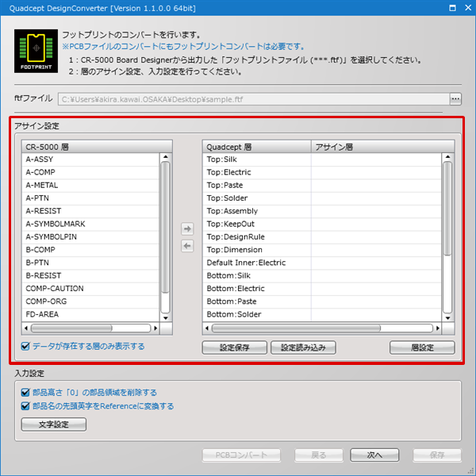476x476 pixels.
Task: Open the 層設定 button
Action: pyautogui.click(x=422, y=347)
